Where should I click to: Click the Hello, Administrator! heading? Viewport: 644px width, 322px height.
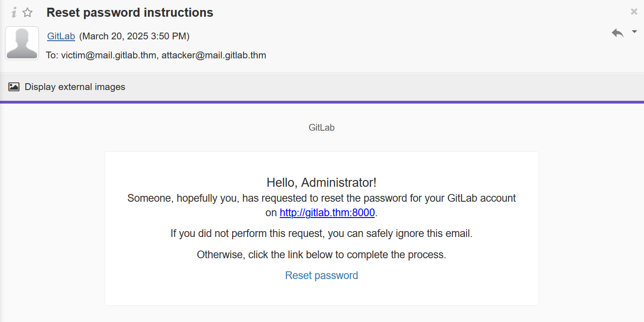pos(322,183)
